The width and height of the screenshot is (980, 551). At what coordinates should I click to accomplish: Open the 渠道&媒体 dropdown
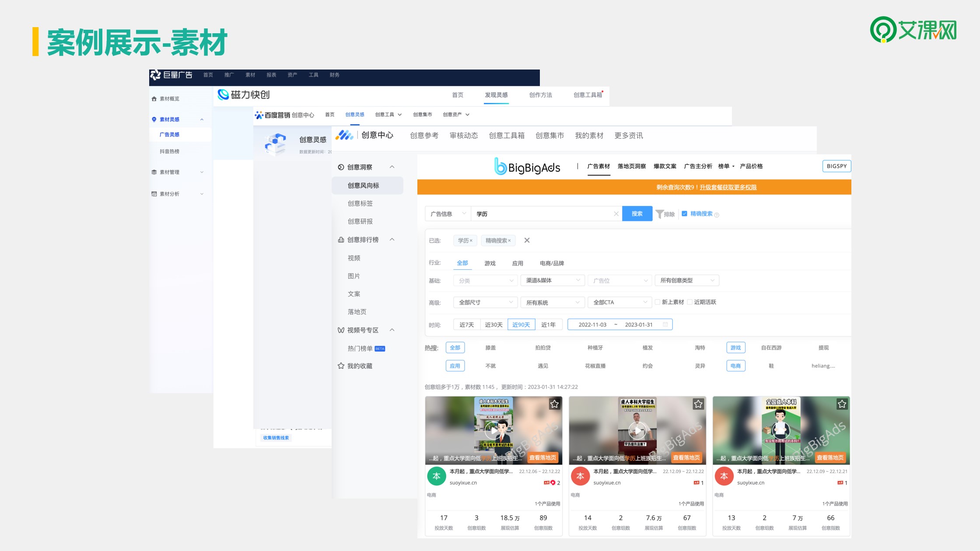[x=553, y=280]
